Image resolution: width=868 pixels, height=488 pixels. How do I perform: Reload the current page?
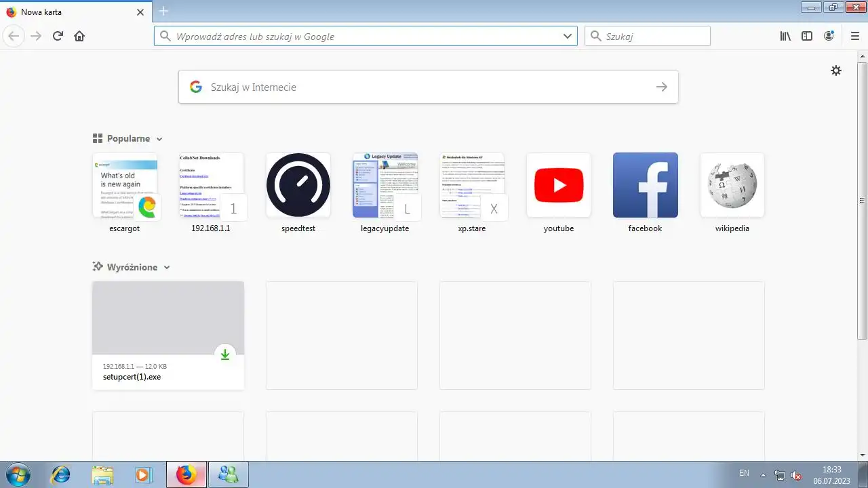[58, 36]
